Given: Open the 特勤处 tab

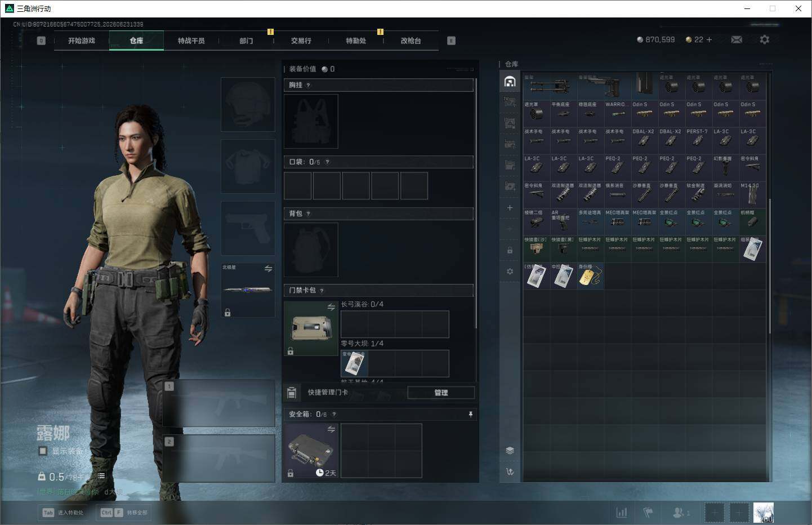Looking at the screenshot, I should point(356,41).
